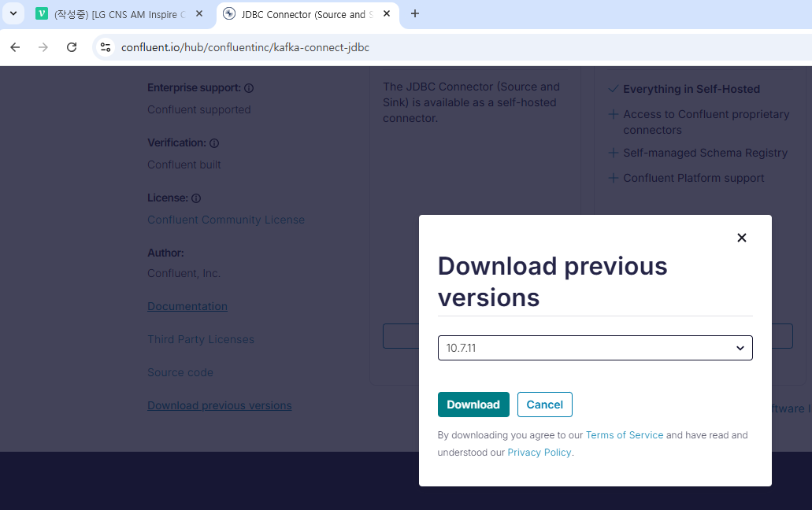812x510 pixels.
Task: Open the Third Party Licenses link
Action: pos(201,339)
